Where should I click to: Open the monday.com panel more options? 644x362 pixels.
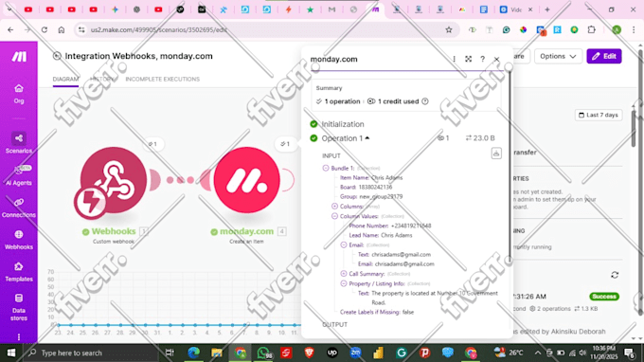[454, 59]
